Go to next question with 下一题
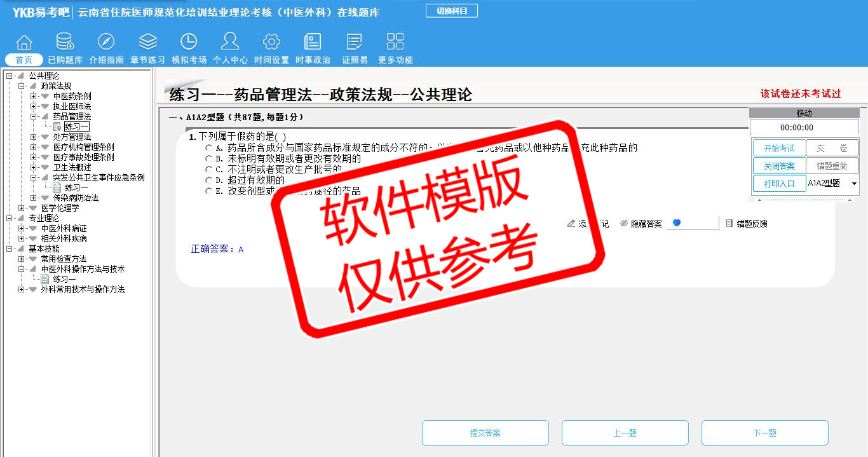 point(764,433)
